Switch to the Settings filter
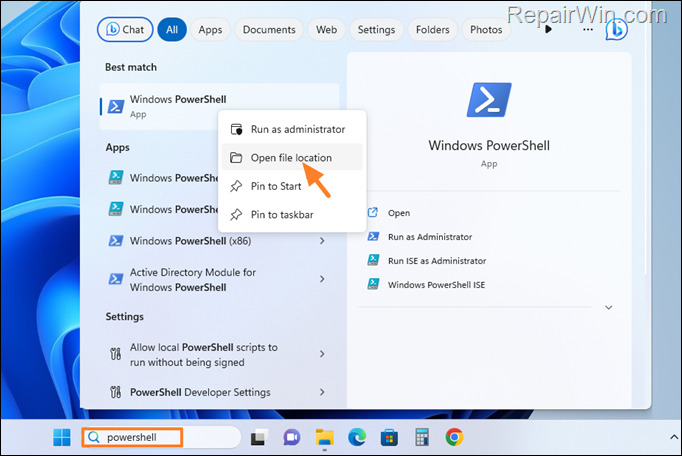 point(376,30)
